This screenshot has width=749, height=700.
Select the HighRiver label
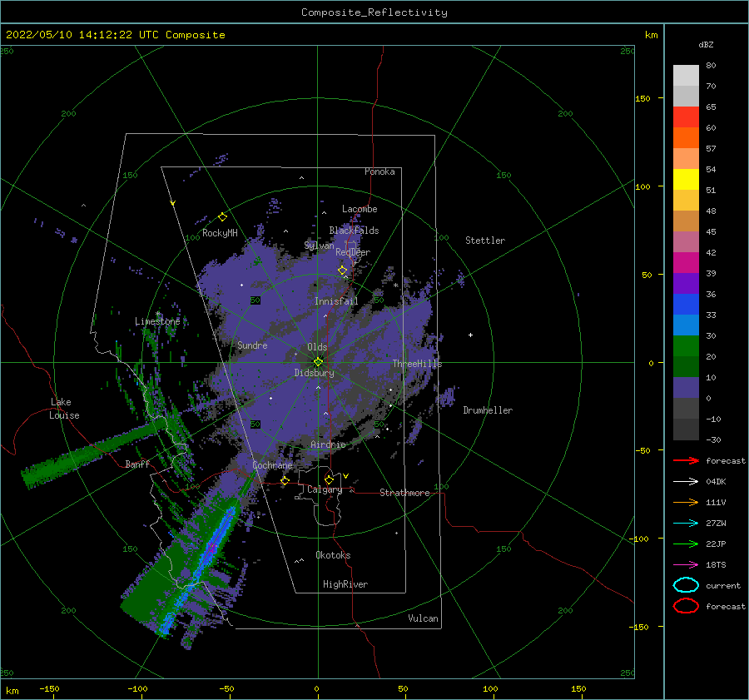coord(345,584)
